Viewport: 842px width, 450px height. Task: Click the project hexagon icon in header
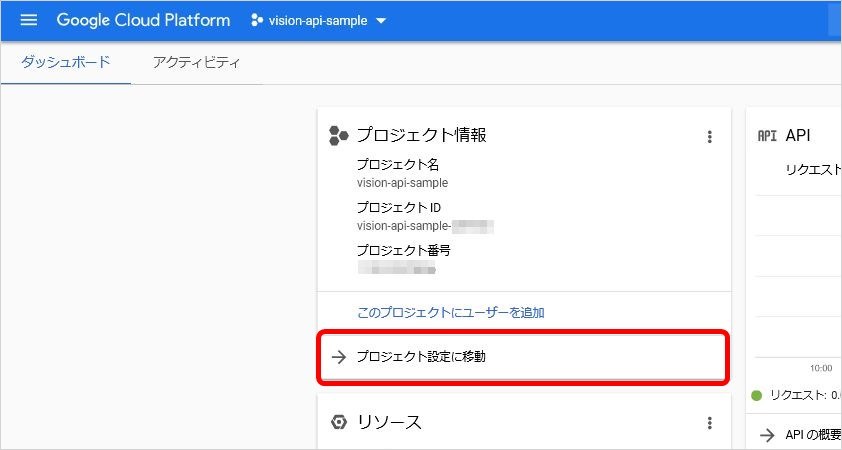[x=257, y=20]
